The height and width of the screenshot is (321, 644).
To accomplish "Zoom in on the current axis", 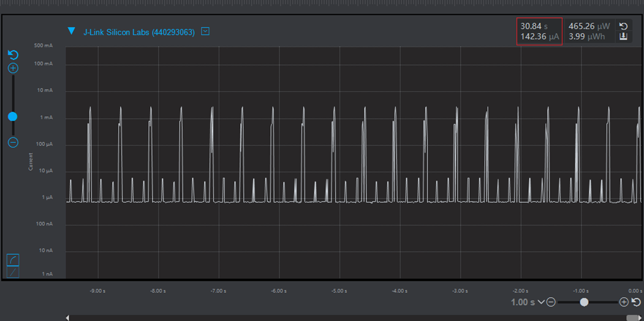I will click(x=13, y=68).
